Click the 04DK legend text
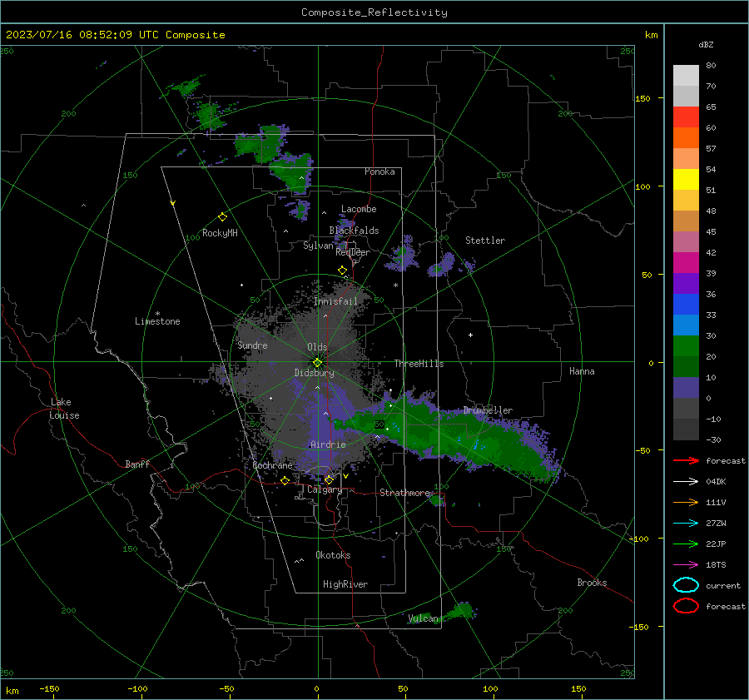This screenshot has height=700, width=749. [x=716, y=482]
